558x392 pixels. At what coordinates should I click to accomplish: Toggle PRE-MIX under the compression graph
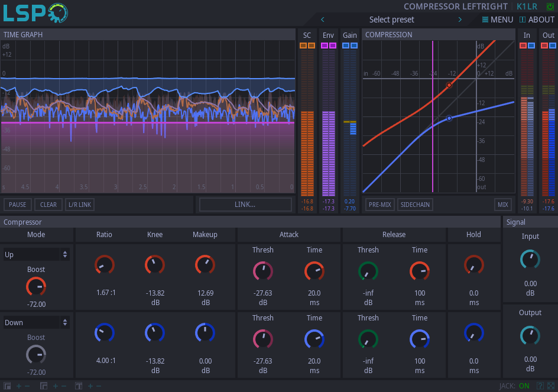pyautogui.click(x=379, y=205)
